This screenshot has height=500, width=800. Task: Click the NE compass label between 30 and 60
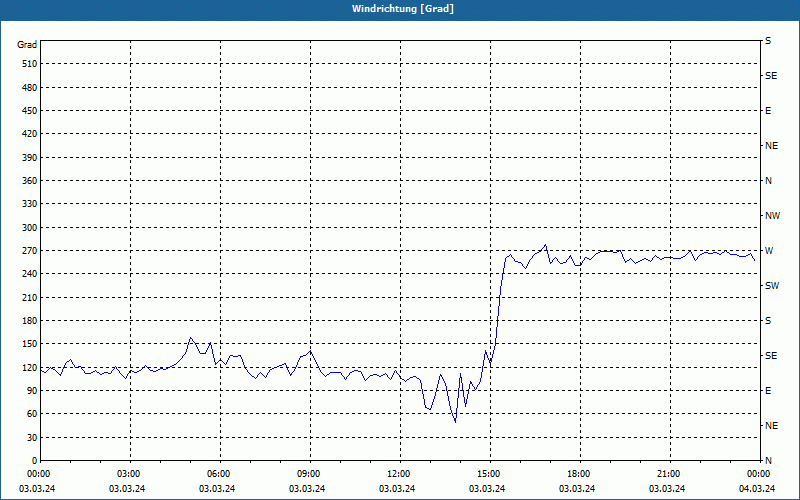(771, 426)
